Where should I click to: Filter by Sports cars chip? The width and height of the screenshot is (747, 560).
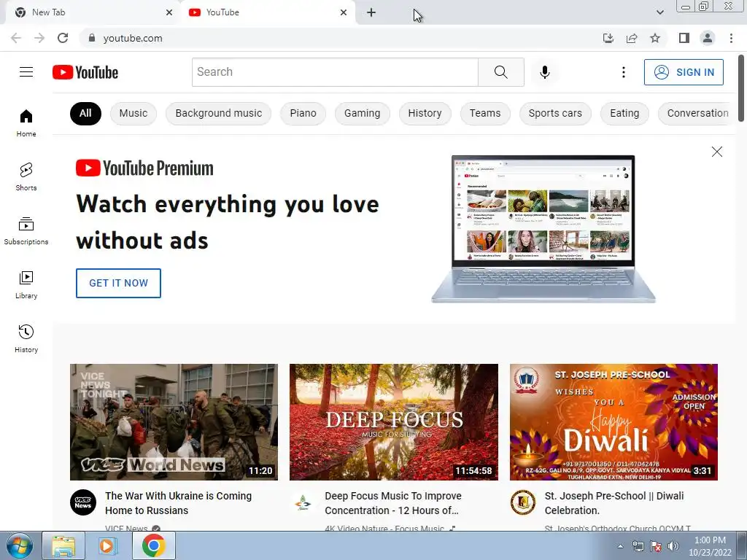point(555,113)
